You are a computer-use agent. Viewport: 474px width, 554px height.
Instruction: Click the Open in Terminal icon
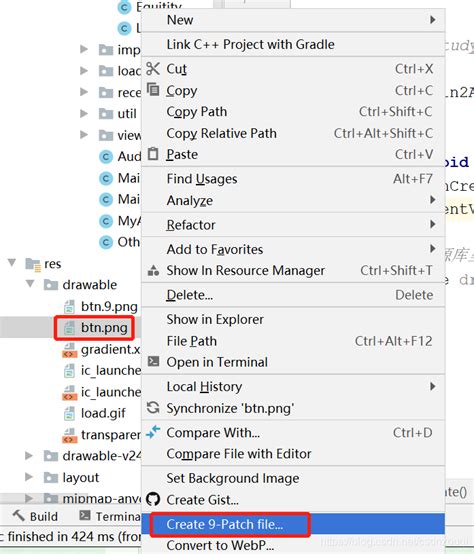153,361
